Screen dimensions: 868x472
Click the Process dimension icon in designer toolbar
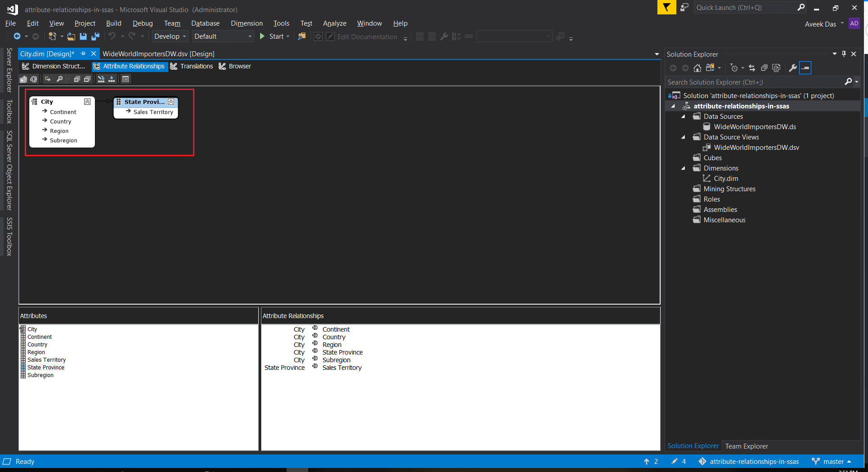point(23,79)
